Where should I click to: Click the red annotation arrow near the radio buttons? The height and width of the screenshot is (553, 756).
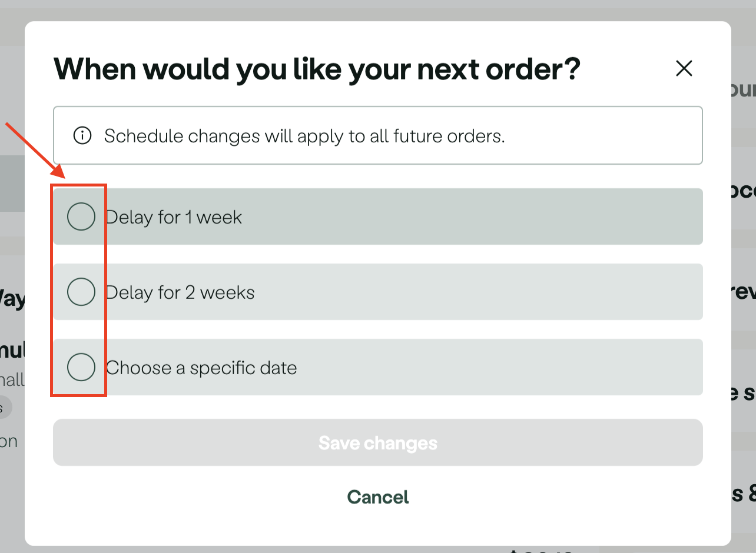coord(37,150)
